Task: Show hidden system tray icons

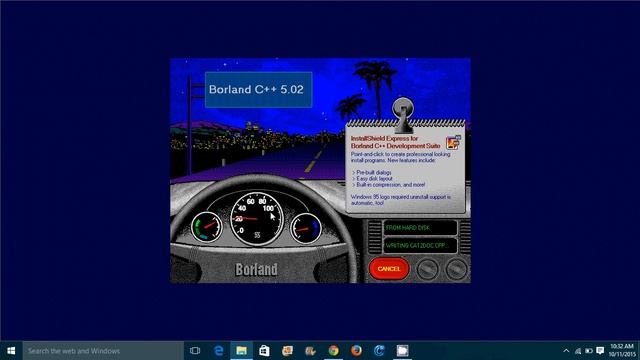Action: (x=566, y=351)
